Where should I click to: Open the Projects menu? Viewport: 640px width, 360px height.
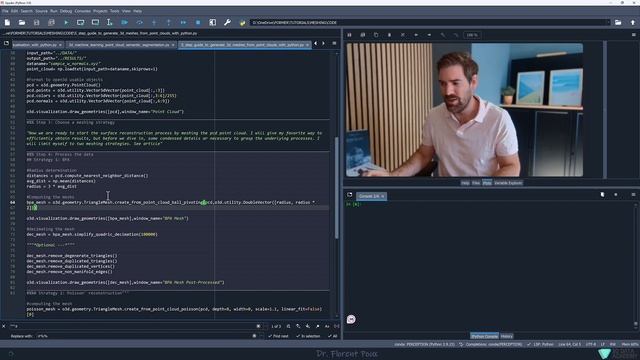coord(100,11)
